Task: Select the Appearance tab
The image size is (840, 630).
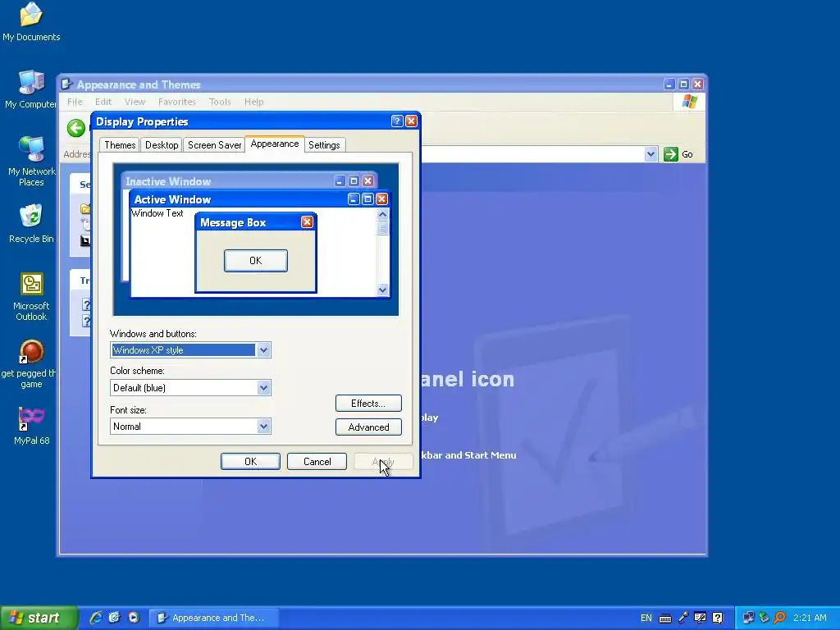Action: 275,144
